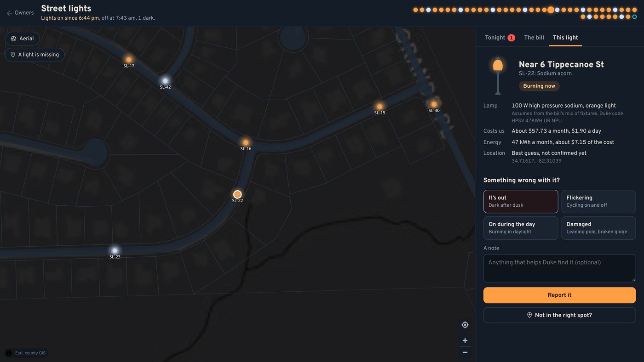Click the red badge on the Tonight tab
The height and width of the screenshot is (362, 644).
(511, 38)
